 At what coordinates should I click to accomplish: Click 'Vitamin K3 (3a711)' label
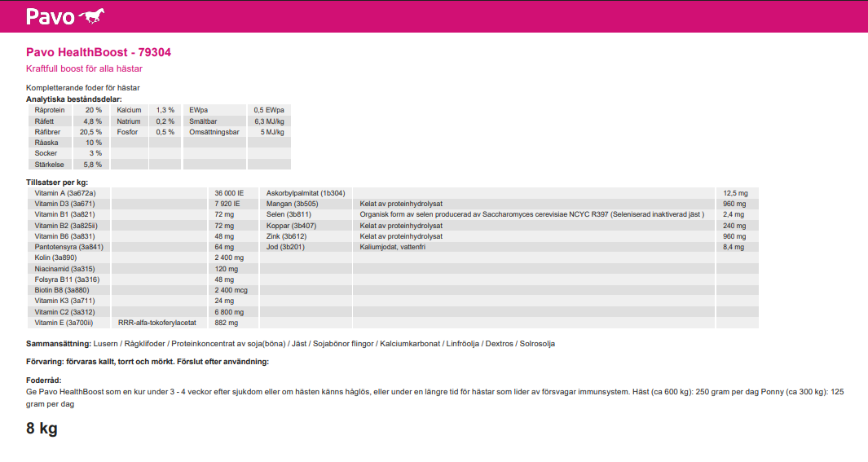(x=64, y=301)
